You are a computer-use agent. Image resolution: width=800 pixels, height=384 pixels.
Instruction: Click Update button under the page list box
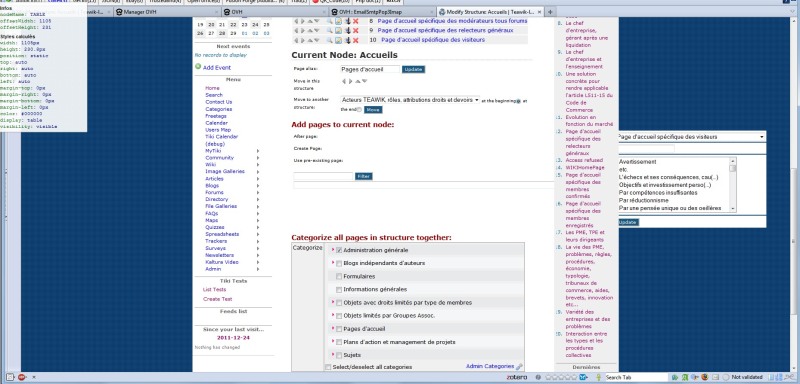(x=628, y=222)
